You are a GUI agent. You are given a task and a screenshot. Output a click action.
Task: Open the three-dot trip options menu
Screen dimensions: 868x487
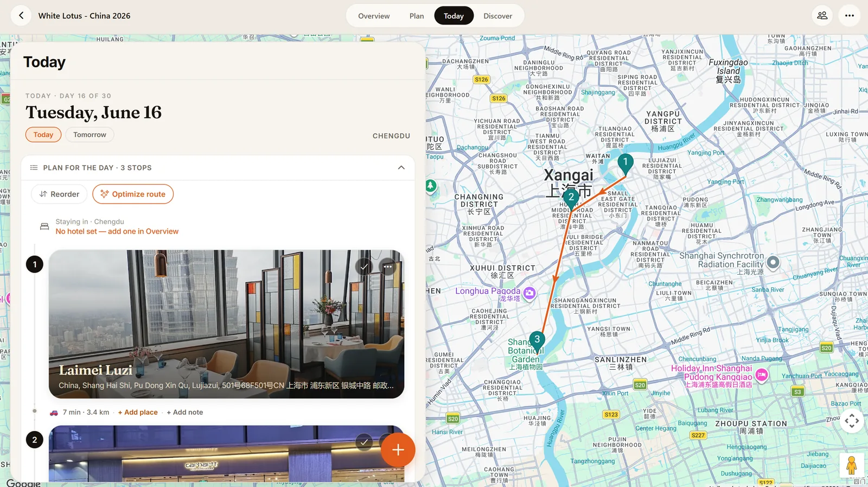(850, 16)
